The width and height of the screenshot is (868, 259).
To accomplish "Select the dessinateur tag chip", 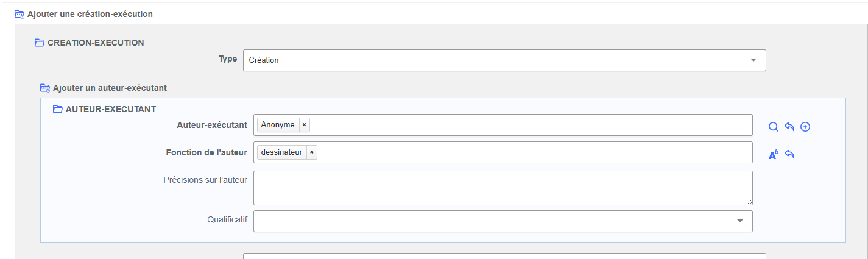I will (x=281, y=152).
